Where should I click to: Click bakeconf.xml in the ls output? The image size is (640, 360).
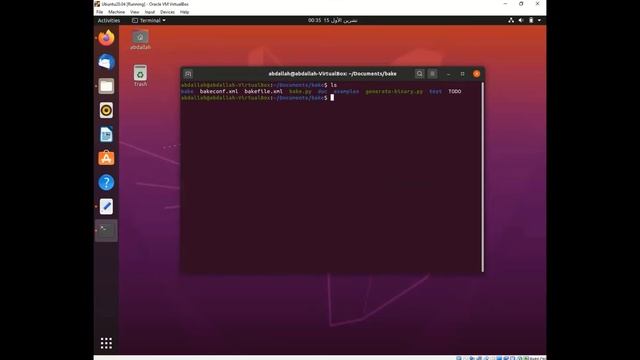pyautogui.click(x=219, y=91)
